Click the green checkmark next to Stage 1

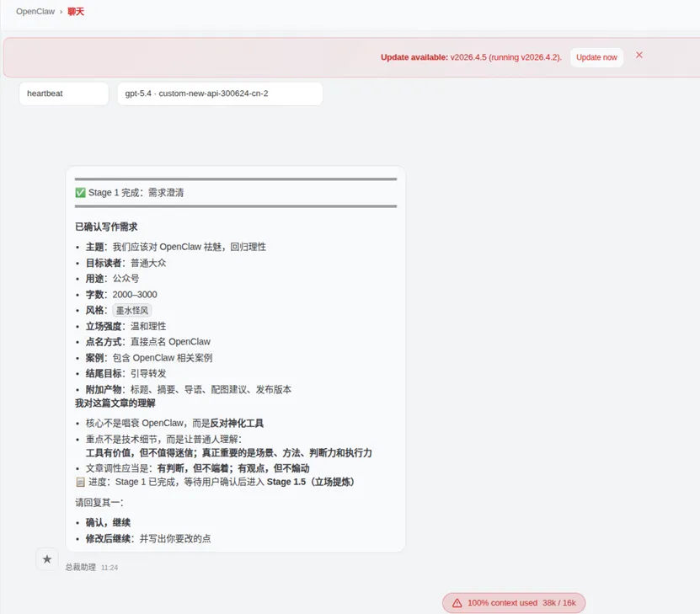click(x=80, y=192)
